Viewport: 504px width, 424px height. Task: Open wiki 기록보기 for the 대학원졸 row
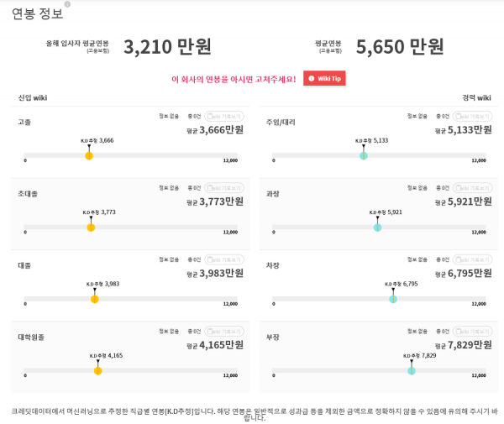[224, 331]
